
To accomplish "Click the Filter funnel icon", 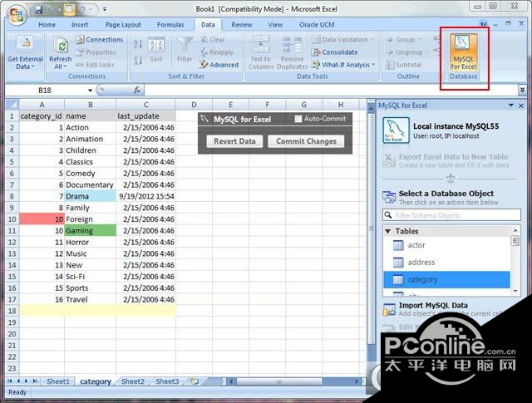I will click(185, 45).
